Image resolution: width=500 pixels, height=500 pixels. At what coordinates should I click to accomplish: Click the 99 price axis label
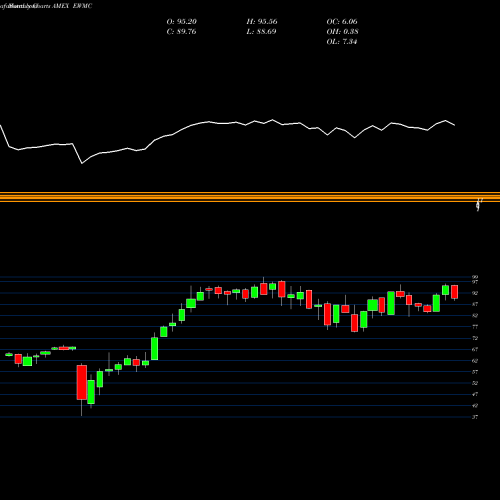coord(475,277)
